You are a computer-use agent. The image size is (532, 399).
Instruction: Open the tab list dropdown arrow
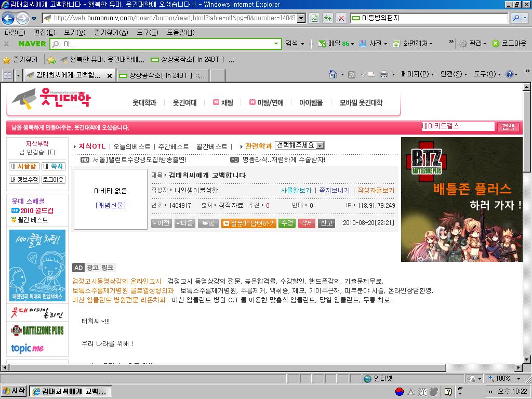18,75
